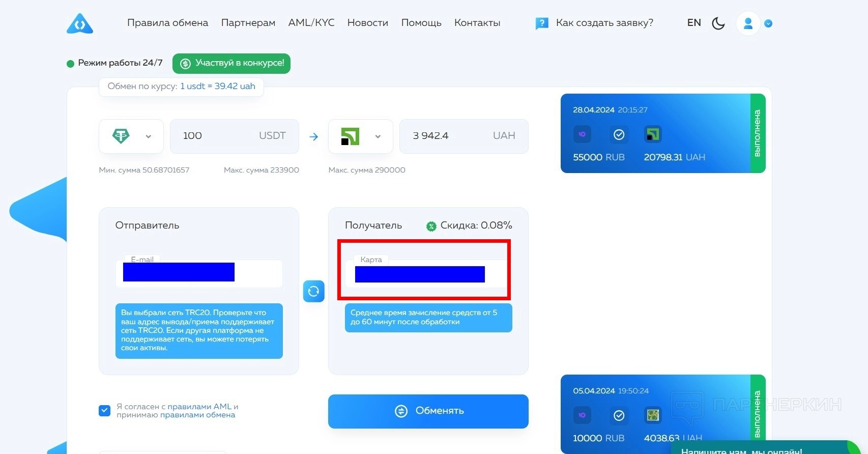Click the site logo icon

coord(80,23)
